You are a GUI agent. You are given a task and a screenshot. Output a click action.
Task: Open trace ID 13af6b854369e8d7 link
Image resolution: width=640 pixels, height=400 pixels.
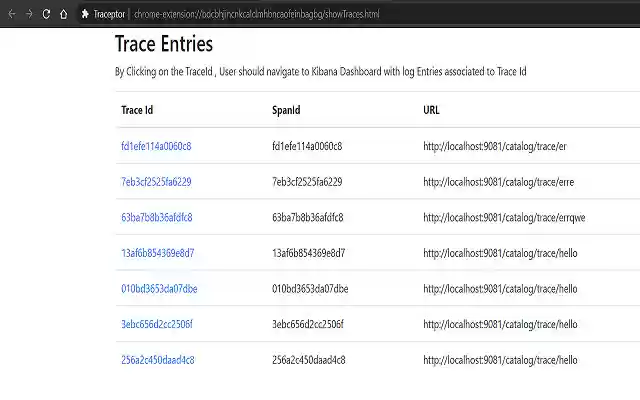(x=158, y=253)
